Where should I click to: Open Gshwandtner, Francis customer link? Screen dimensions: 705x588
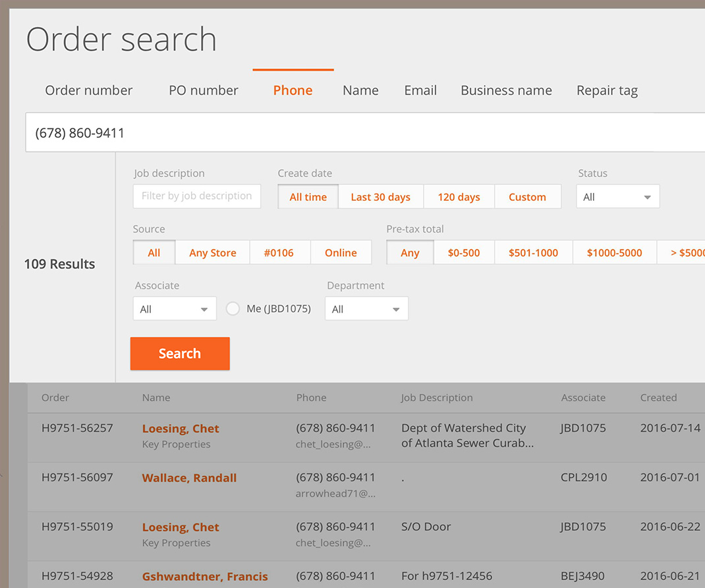(205, 577)
